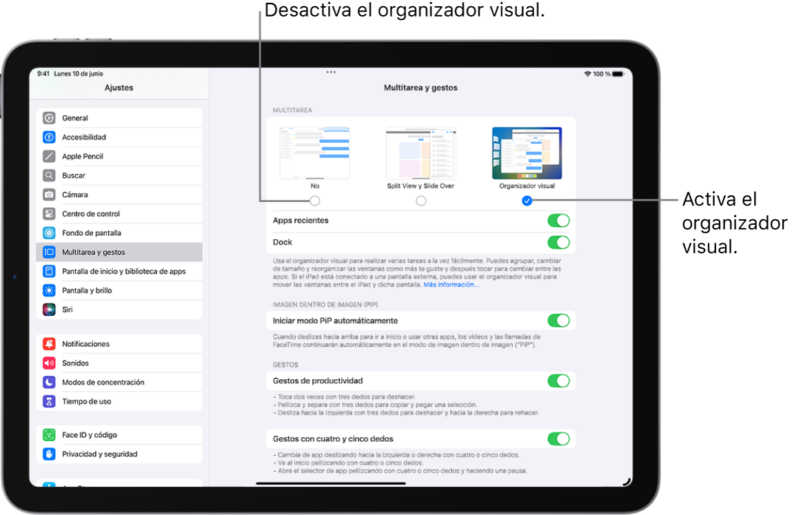The image size is (812, 515).
Task: Select the No multitasking option
Action: [x=314, y=200]
